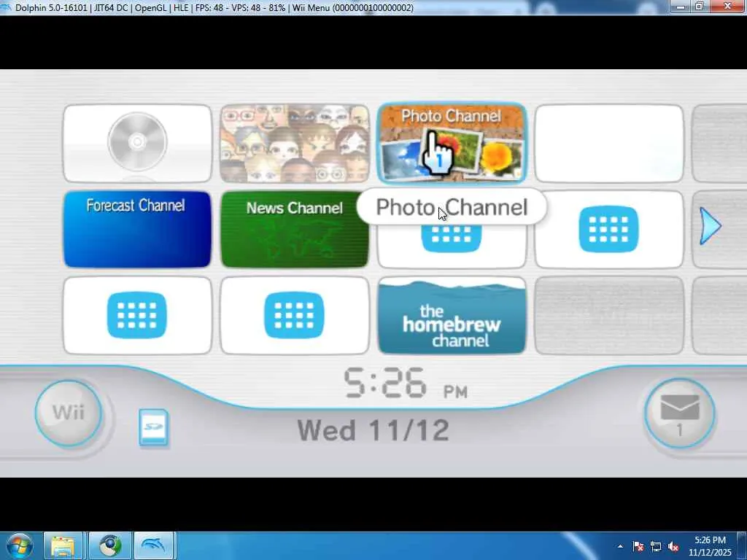Viewport: 747px width, 560px height.
Task: Open the keypad channel beside the right arrow
Action: tap(609, 229)
